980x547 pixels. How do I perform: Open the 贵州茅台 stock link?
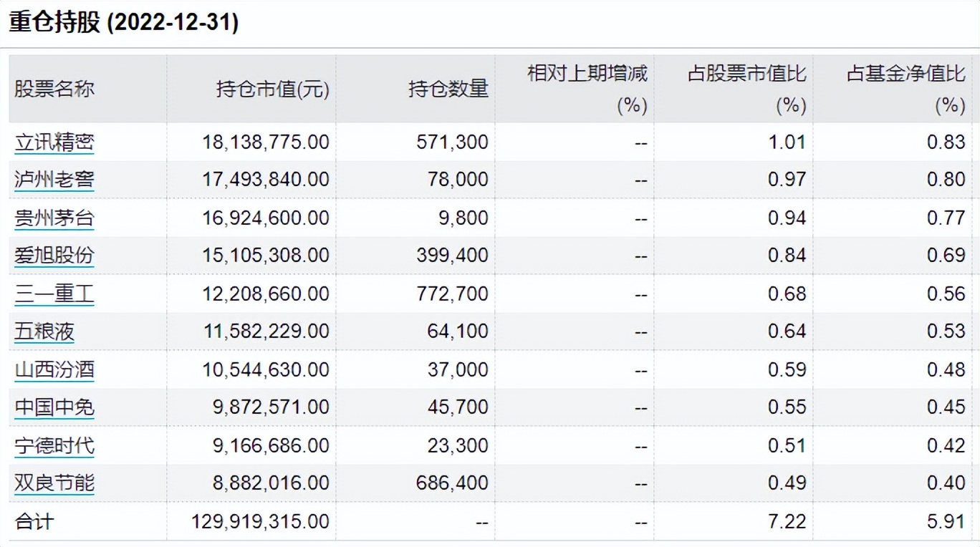(x=55, y=217)
